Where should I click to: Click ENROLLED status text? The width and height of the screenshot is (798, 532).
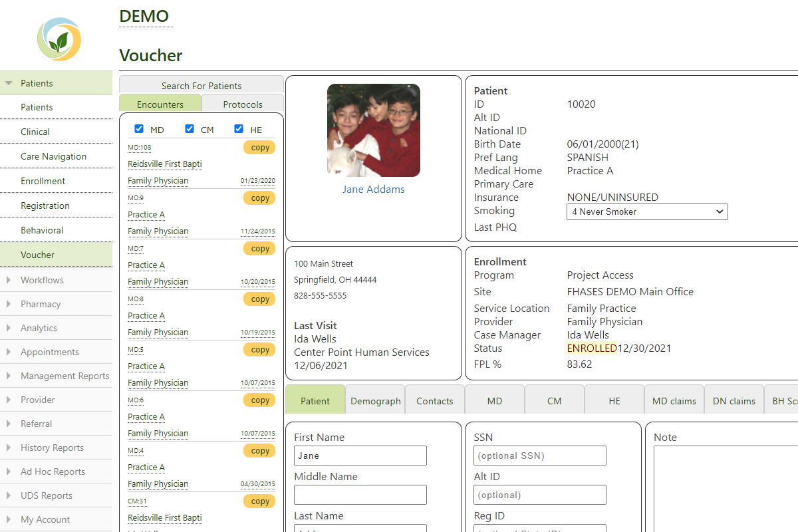[x=592, y=348]
